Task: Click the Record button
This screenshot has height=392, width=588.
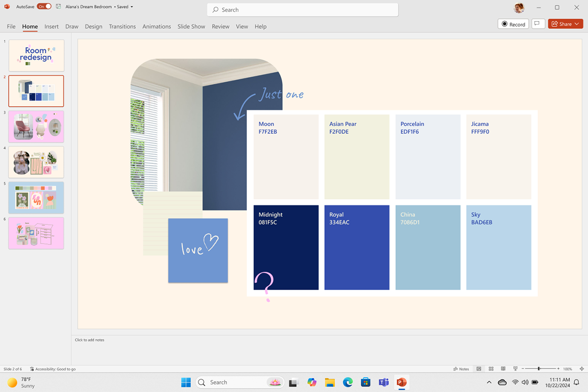Action: point(513,24)
